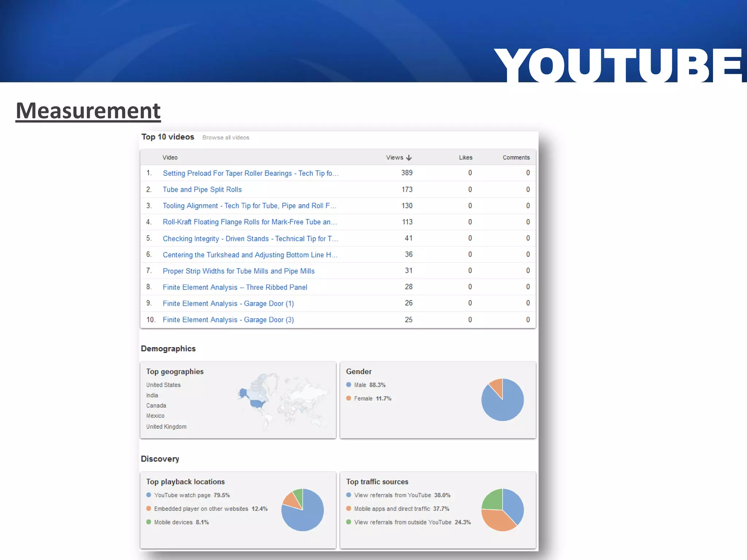Click the Video column header

coord(170,157)
